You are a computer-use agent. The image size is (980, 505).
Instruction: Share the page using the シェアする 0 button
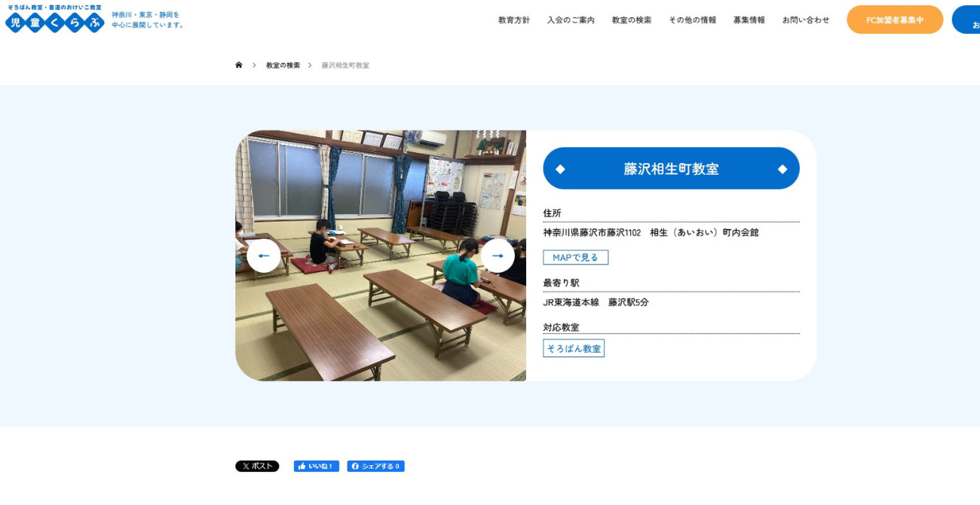tap(375, 466)
